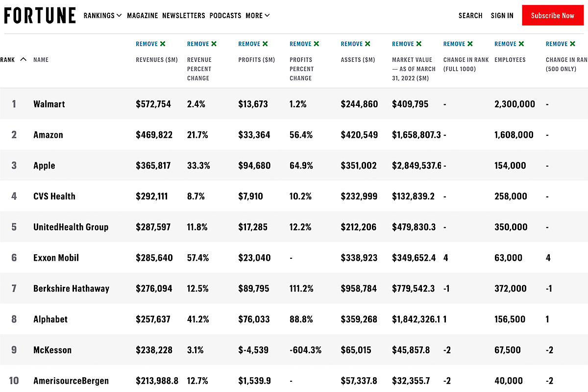
Task: Expand the Rankings dropdown menu
Action: [x=102, y=16]
